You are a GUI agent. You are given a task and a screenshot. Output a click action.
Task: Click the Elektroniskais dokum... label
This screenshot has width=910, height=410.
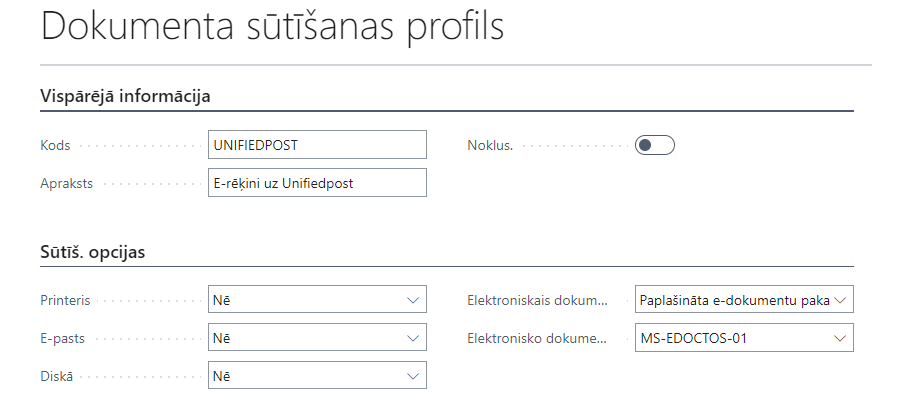click(537, 299)
